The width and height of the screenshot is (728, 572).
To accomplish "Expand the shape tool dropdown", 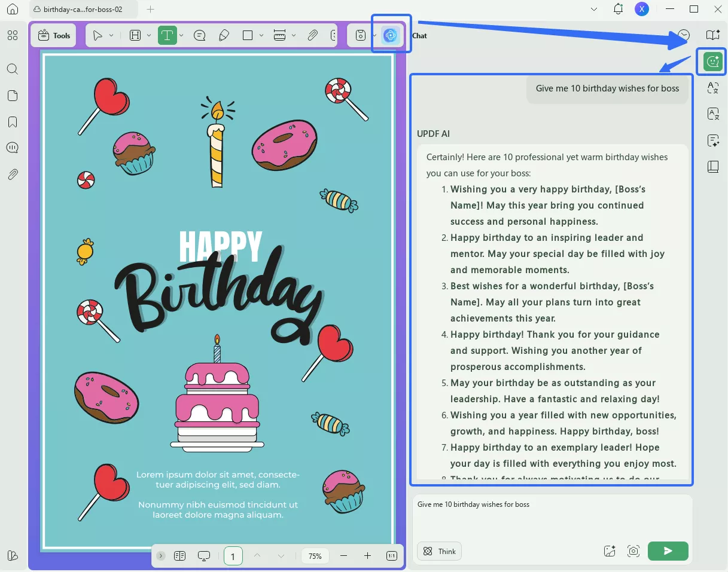I will pyautogui.click(x=261, y=35).
